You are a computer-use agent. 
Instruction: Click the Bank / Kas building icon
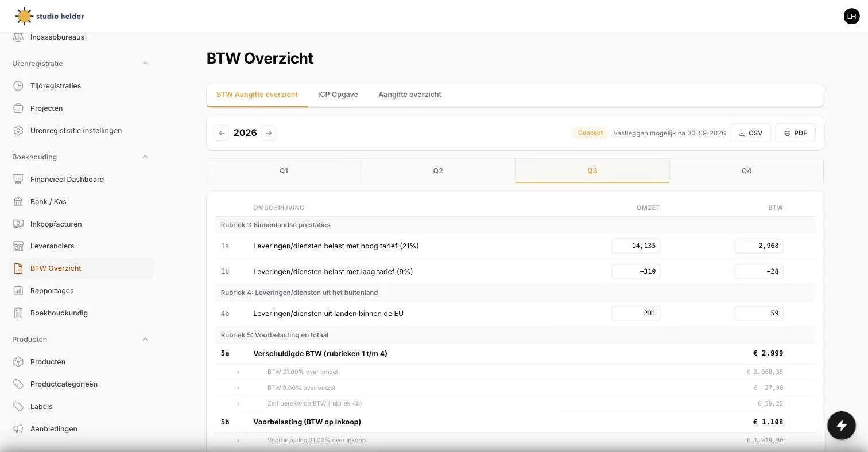coord(18,202)
